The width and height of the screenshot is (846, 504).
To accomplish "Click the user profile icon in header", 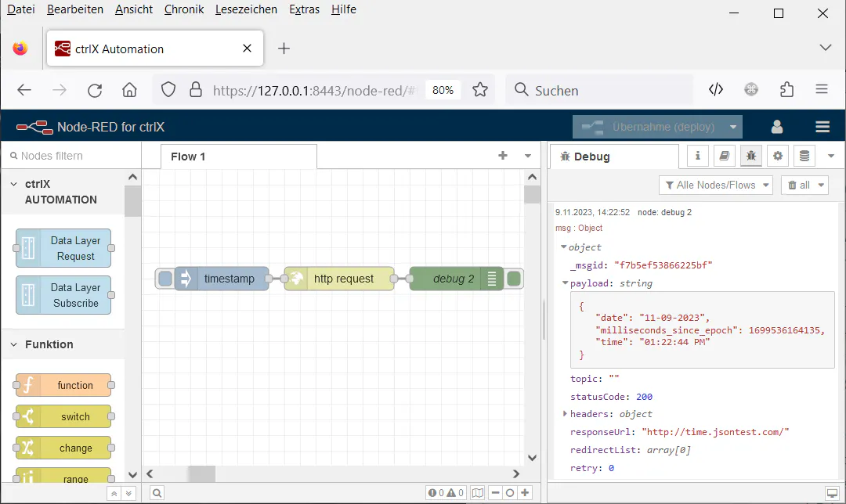I will point(777,127).
